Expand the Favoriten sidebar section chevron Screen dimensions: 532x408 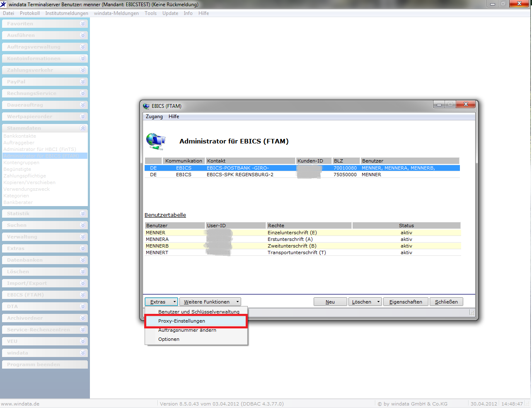coord(83,24)
